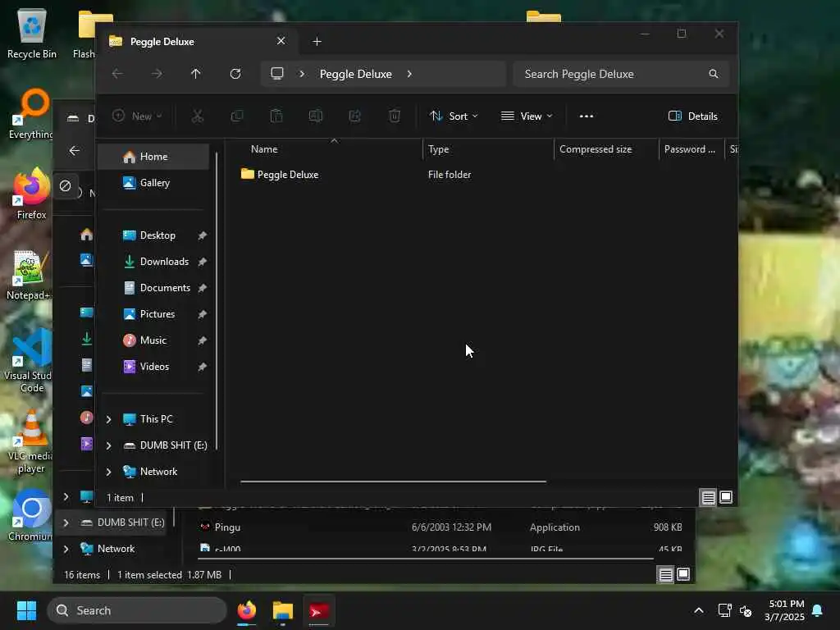Close the Peggle Deluxe tab
Viewport: 840px width, 630px height.
[281, 41]
